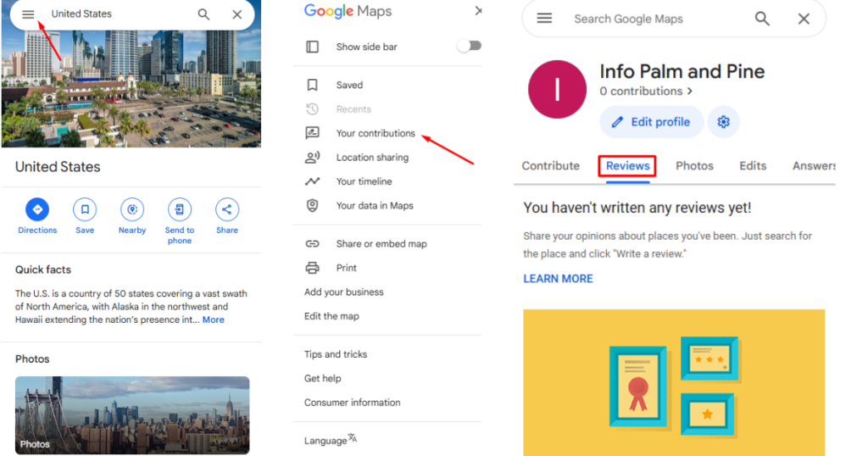Click the blue Directions icon

point(37,209)
